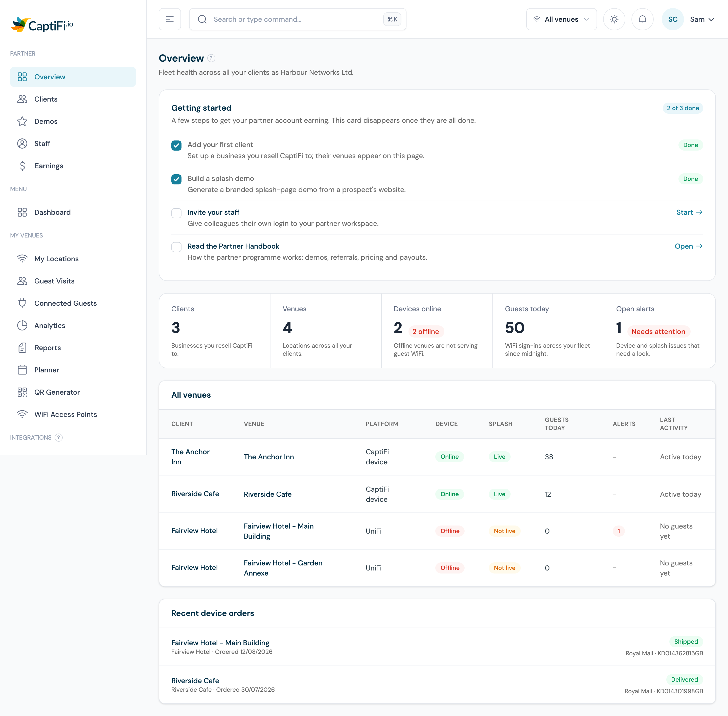
Task: Click the Clients people icon
Action: 22,99
